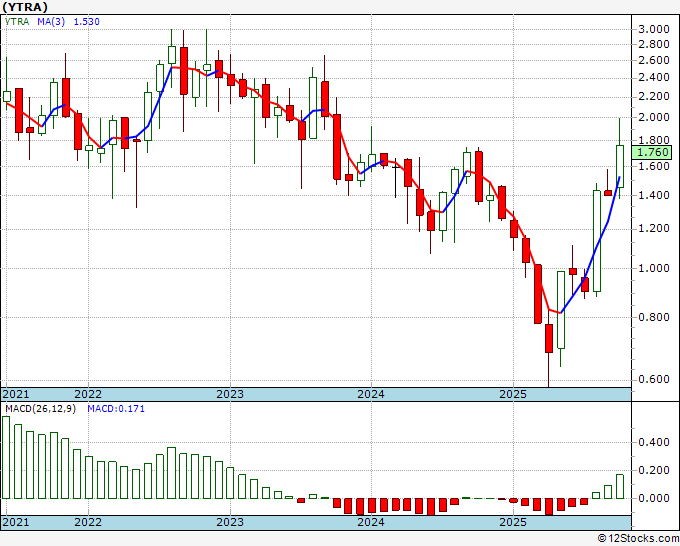Click the 0.600 price axis label
680x546 pixels.
pos(654,379)
